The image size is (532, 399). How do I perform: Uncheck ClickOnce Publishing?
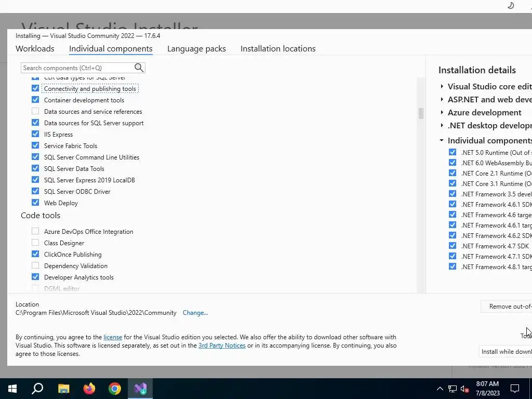35,254
